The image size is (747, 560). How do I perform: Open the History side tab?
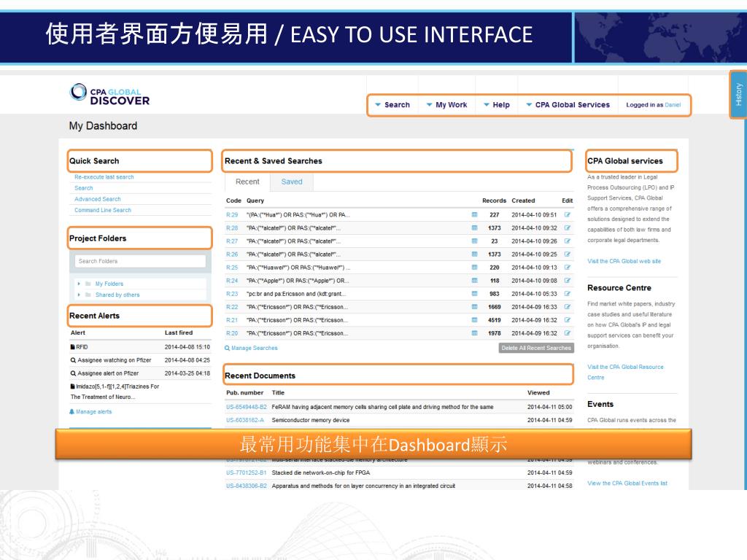click(738, 94)
